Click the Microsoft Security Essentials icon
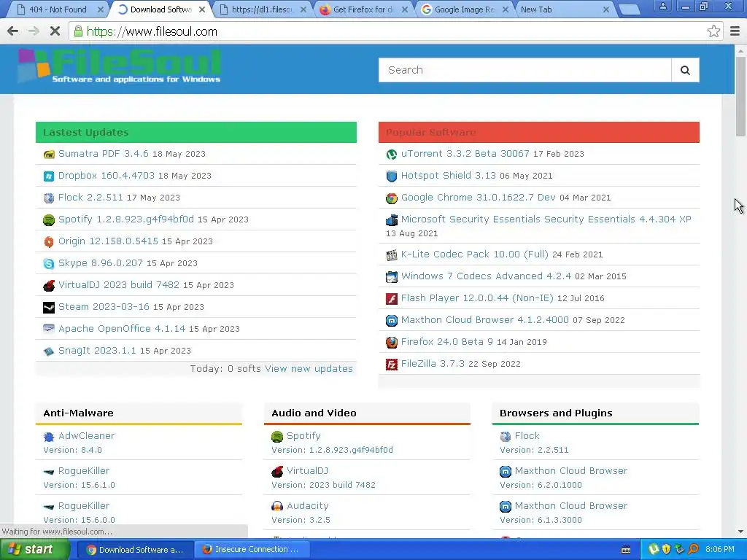The height and width of the screenshot is (560, 747). click(x=392, y=220)
